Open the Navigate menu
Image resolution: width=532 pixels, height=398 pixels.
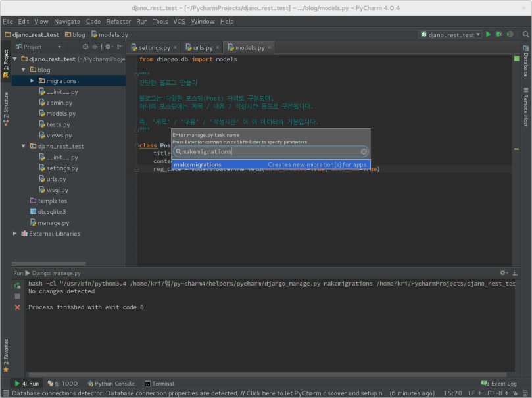(x=67, y=21)
